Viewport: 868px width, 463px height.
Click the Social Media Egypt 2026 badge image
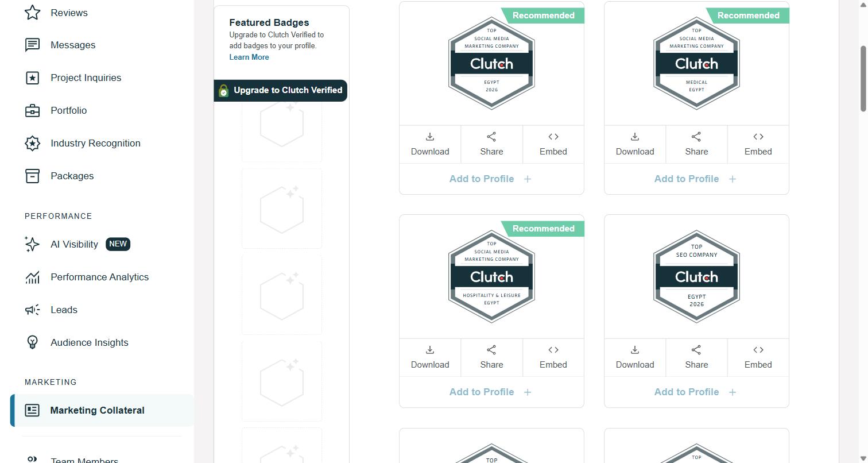pyautogui.click(x=491, y=63)
